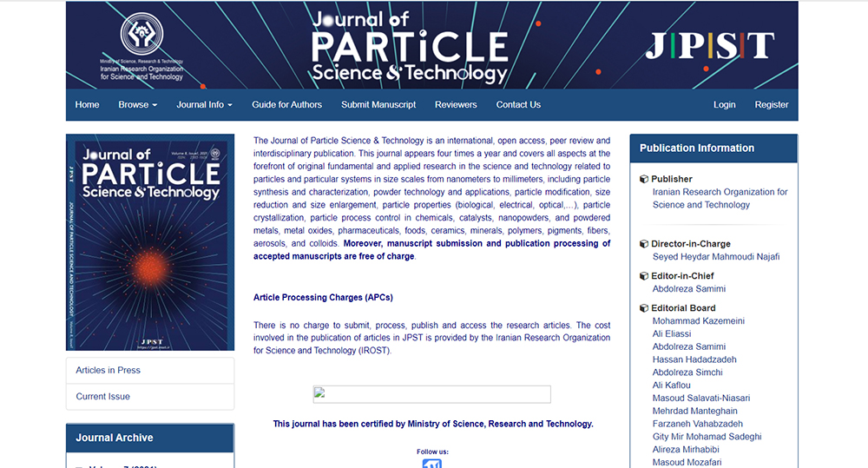Click the Article Processing Charges (APCs) heading

323,298
